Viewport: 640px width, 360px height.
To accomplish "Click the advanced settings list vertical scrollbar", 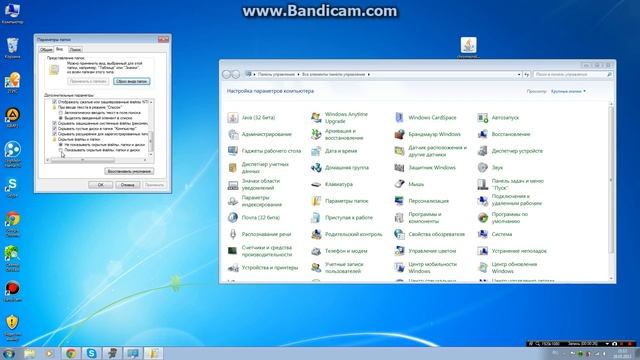I will coord(151,129).
